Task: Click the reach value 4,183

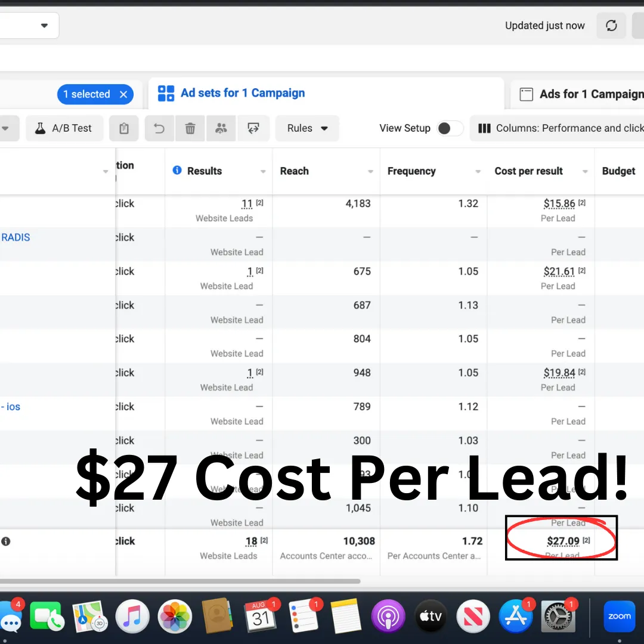Action: (358, 204)
